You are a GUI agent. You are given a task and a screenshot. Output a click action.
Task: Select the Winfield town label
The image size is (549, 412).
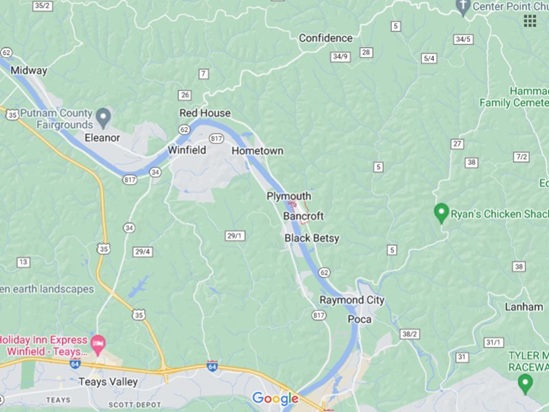click(x=187, y=150)
